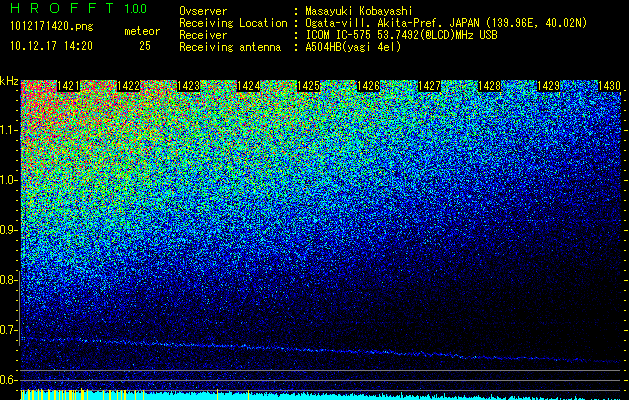This screenshot has width=629, height=400.
Task: Click the date 10.12.17 14:20
Action: tap(51, 46)
